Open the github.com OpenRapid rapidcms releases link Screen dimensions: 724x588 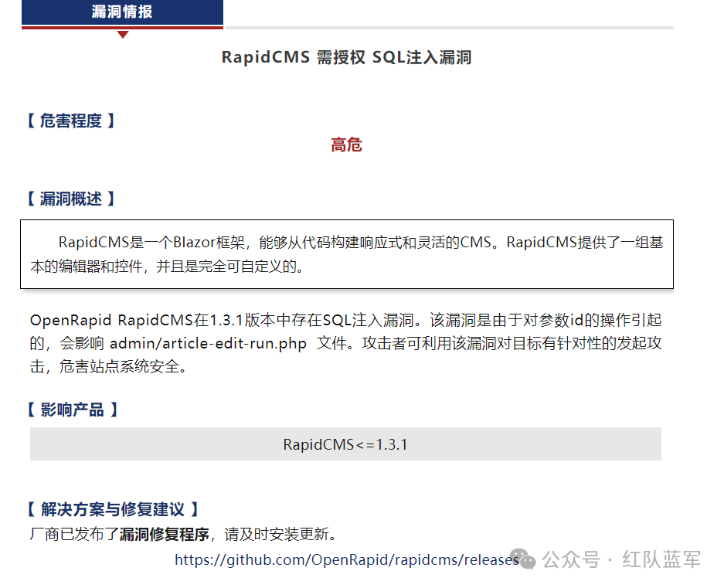(x=347, y=560)
